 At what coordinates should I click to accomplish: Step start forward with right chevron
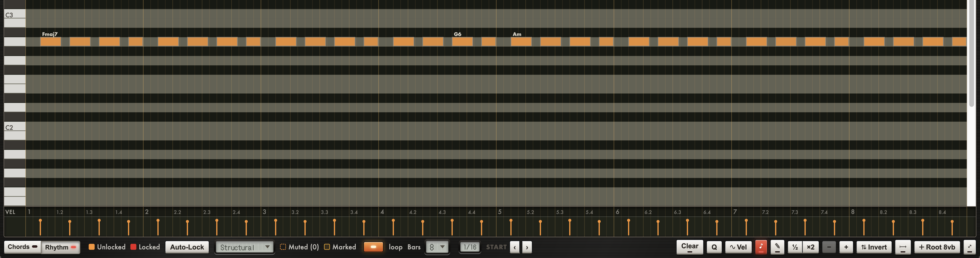click(x=527, y=247)
